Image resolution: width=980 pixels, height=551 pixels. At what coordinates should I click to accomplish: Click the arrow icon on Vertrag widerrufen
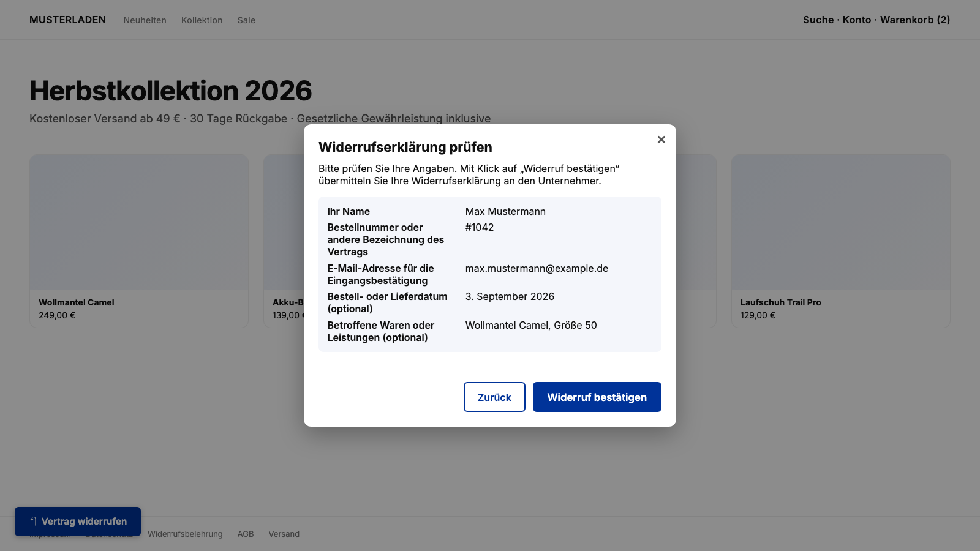(x=34, y=521)
